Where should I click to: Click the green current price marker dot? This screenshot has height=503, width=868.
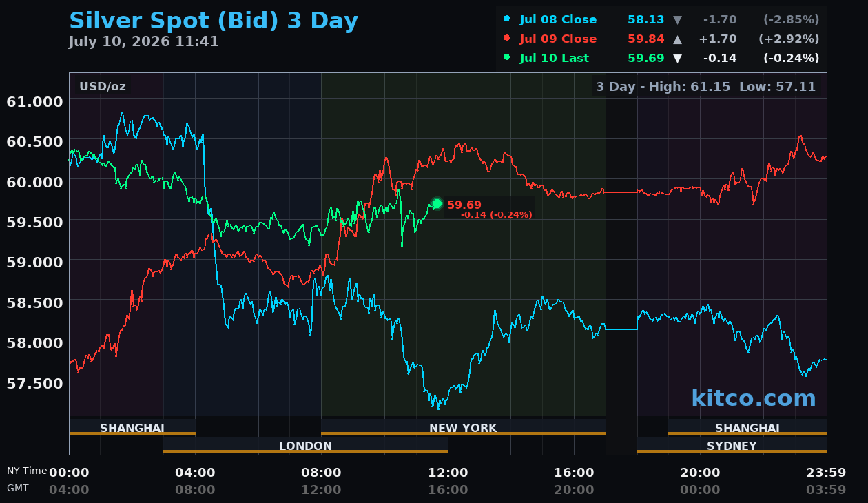(x=437, y=203)
